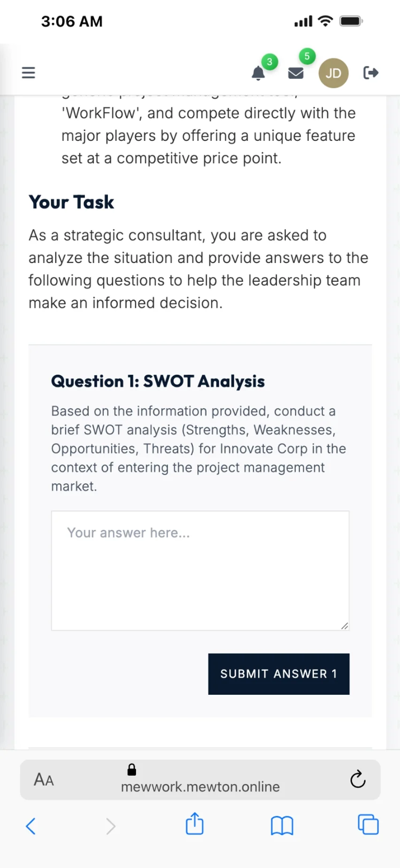Click the answer box resize handle
The width and height of the screenshot is (400, 868).
click(345, 626)
